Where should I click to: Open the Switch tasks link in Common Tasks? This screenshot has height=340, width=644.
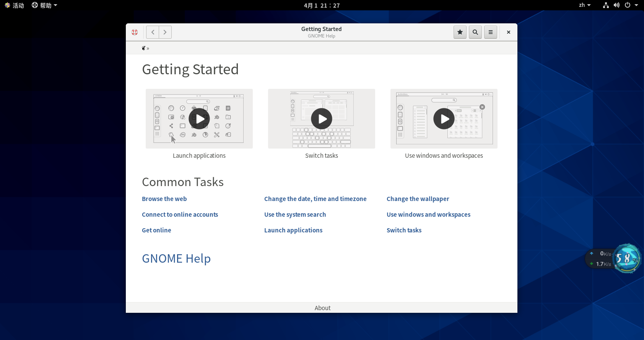(404, 230)
